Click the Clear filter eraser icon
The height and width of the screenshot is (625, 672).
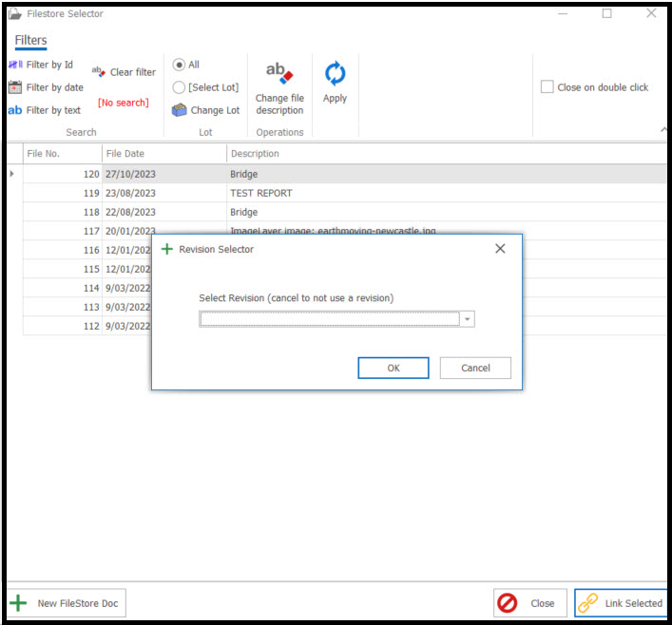pos(99,71)
